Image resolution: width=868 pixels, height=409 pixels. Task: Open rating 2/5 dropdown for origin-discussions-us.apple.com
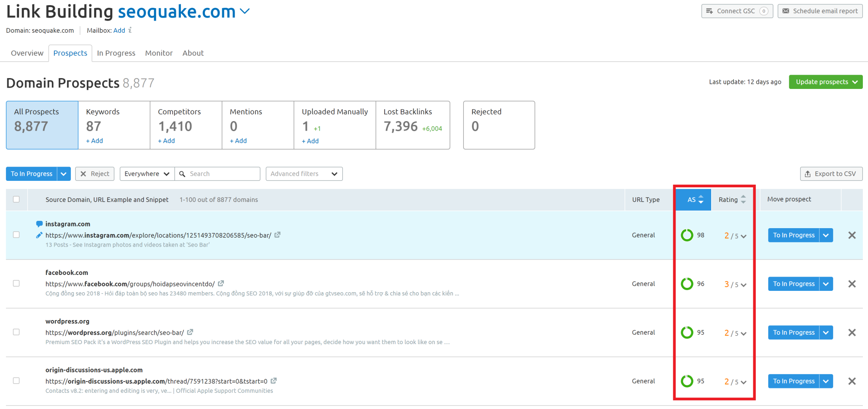coord(735,382)
